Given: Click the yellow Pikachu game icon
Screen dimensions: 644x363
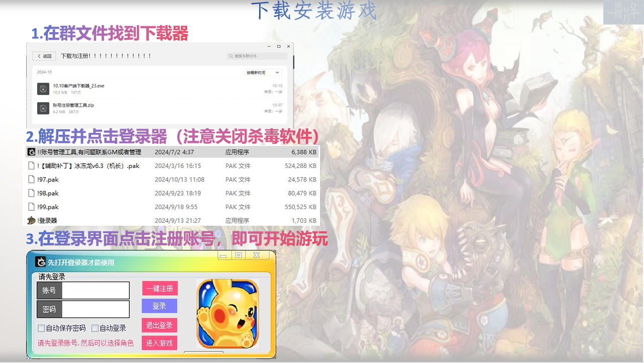Looking at the screenshot, I should (x=227, y=314).
